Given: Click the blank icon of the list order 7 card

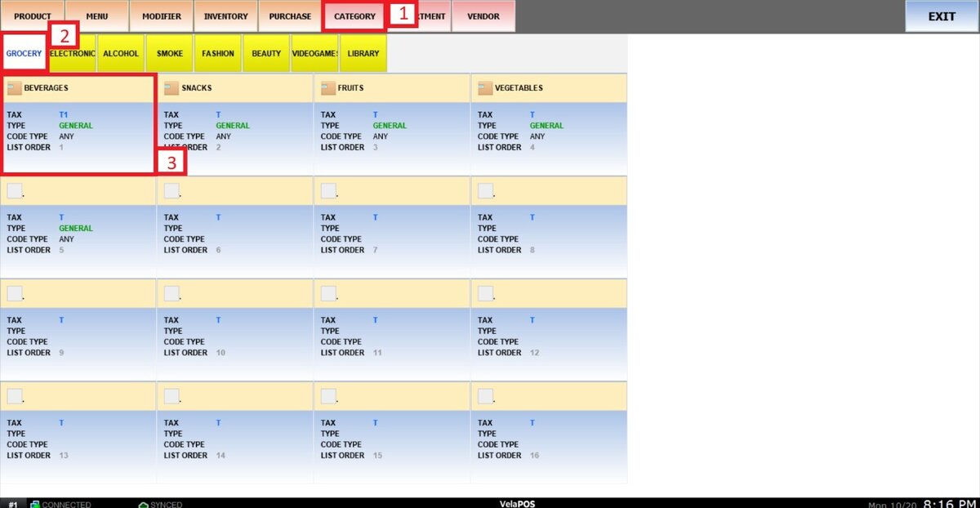Looking at the screenshot, I should (328, 190).
